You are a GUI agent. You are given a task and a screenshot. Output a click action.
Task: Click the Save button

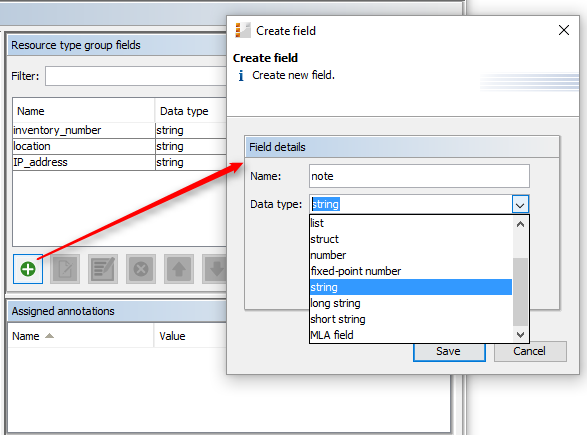click(x=449, y=352)
